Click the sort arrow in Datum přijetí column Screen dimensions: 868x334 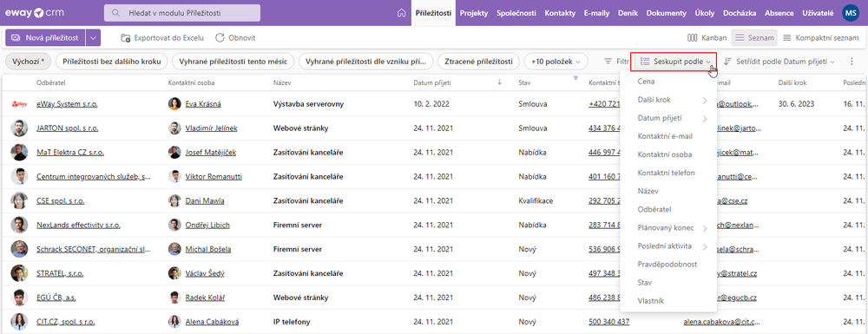[x=499, y=82]
